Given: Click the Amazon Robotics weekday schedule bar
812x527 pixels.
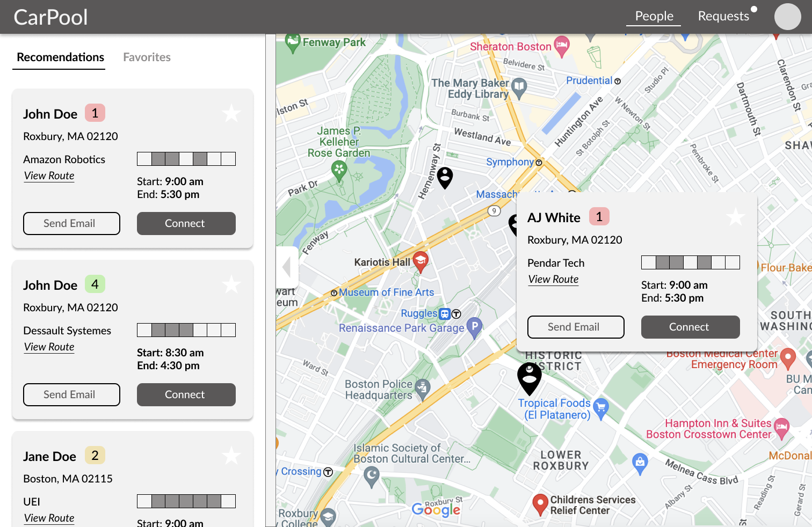Looking at the screenshot, I should click(186, 159).
